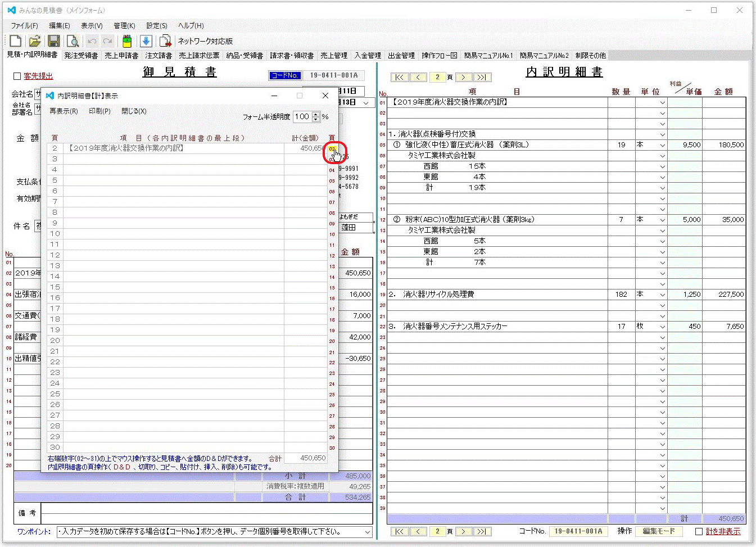Open unit dropdown for 強化液(中性)蓄圧式消火器 row
Image resolution: width=756 pixels, height=547 pixels.
[x=663, y=145]
